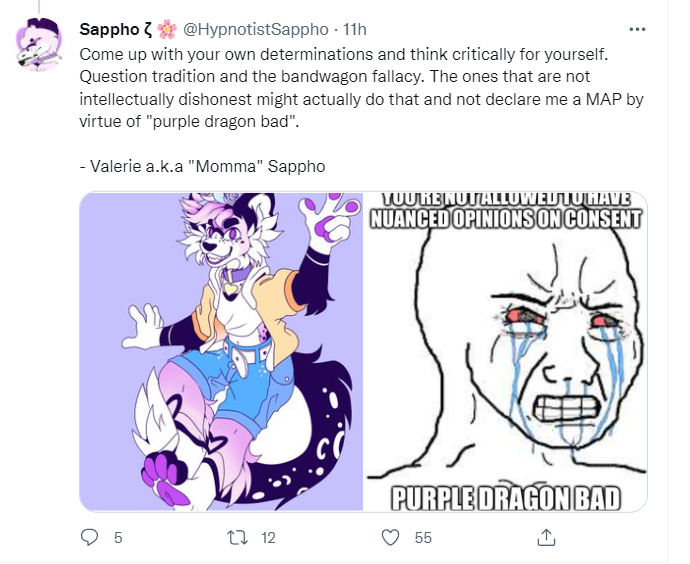
Task: Click the reply count of 5
Action: coord(118,538)
